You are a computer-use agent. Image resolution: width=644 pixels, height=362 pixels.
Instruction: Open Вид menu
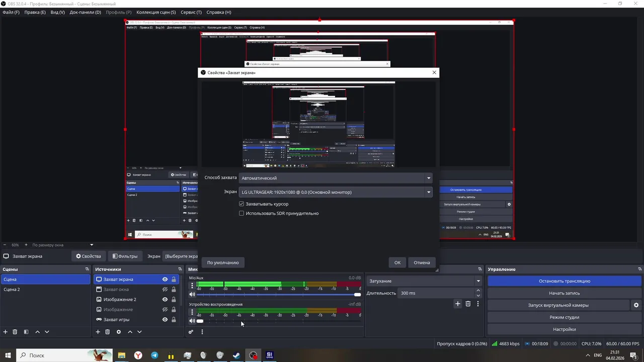(57, 12)
